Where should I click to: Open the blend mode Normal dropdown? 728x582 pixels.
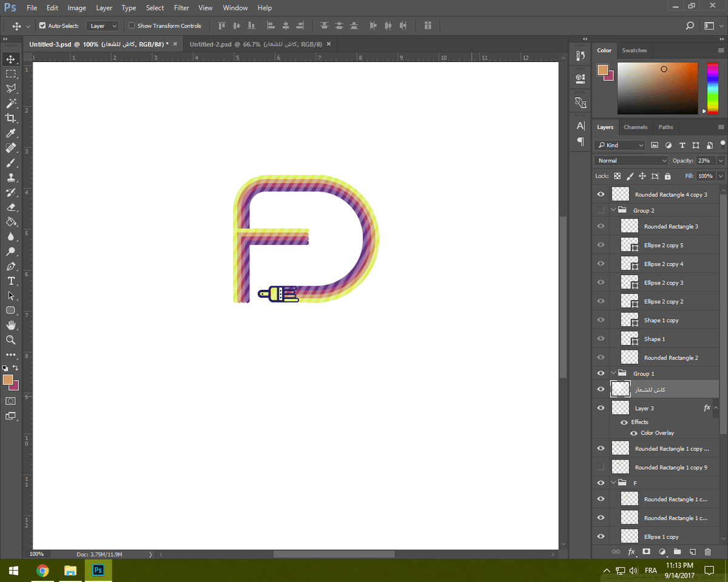(631, 161)
